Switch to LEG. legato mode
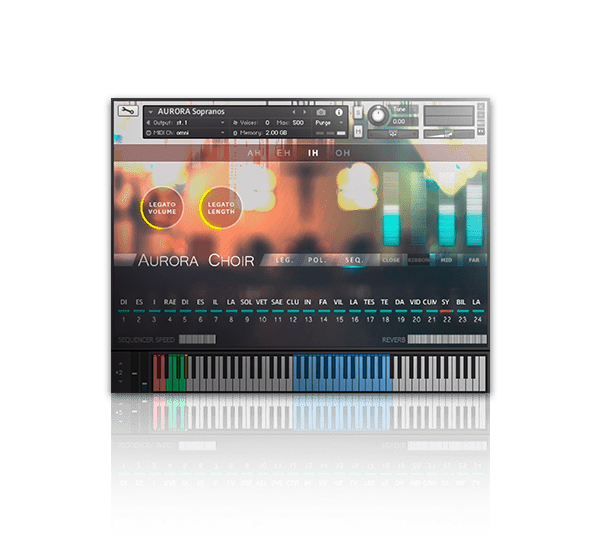Viewport: 600px width, 543px height. click(x=284, y=260)
